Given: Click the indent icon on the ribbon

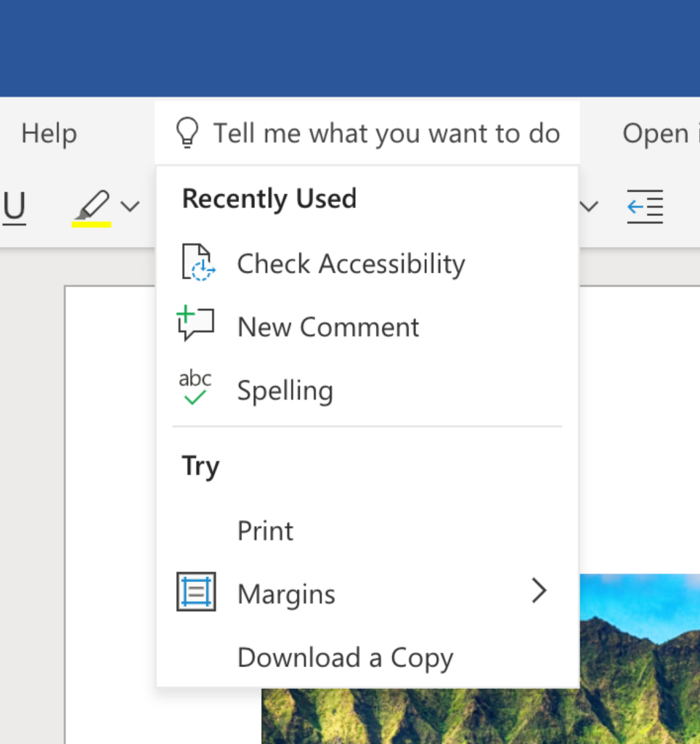Looking at the screenshot, I should point(645,206).
